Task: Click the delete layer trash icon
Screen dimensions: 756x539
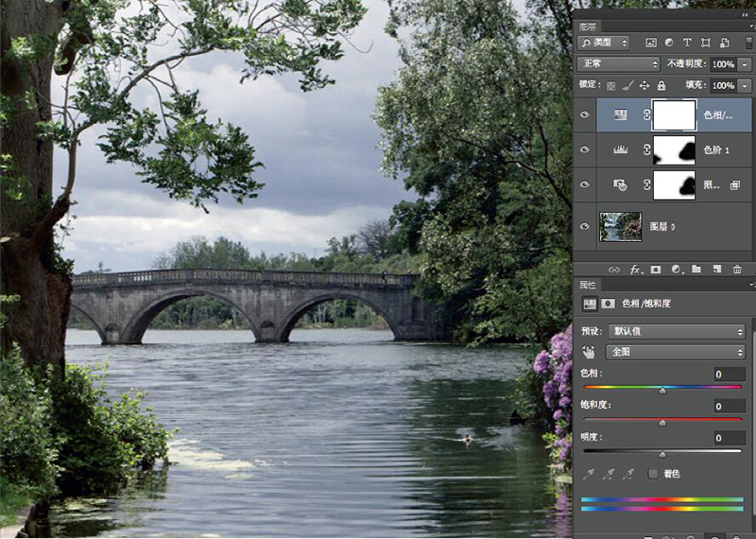Action: tap(737, 269)
